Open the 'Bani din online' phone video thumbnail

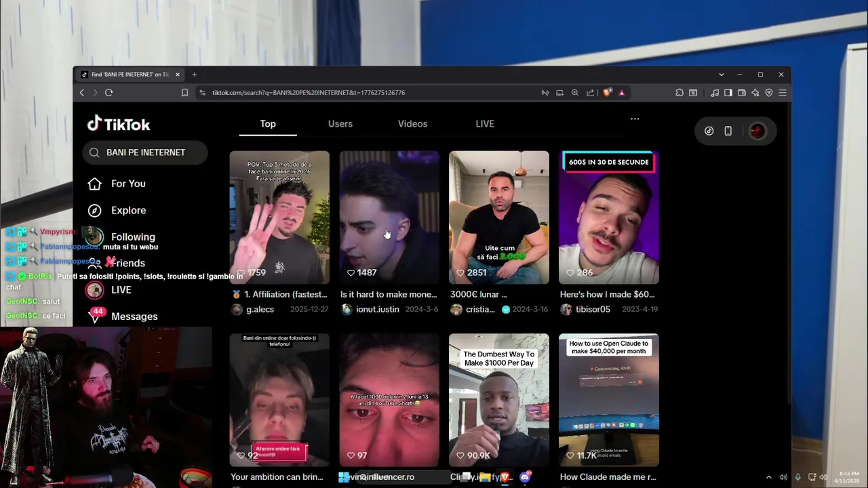click(x=279, y=400)
